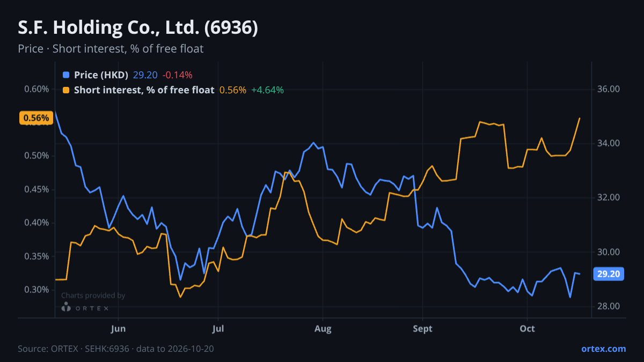Click the 0.35% left axis label

click(x=36, y=256)
